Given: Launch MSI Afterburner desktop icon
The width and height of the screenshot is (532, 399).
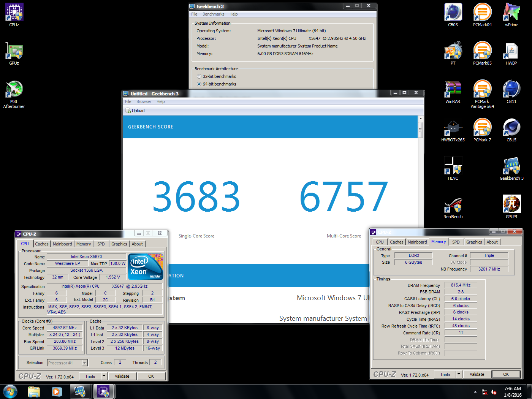Looking at the screenshot, I should (x=14, y=94).
